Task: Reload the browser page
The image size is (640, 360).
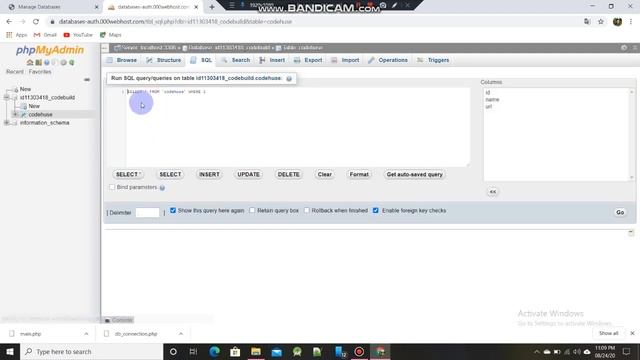Action: click(x=36, y=22)
